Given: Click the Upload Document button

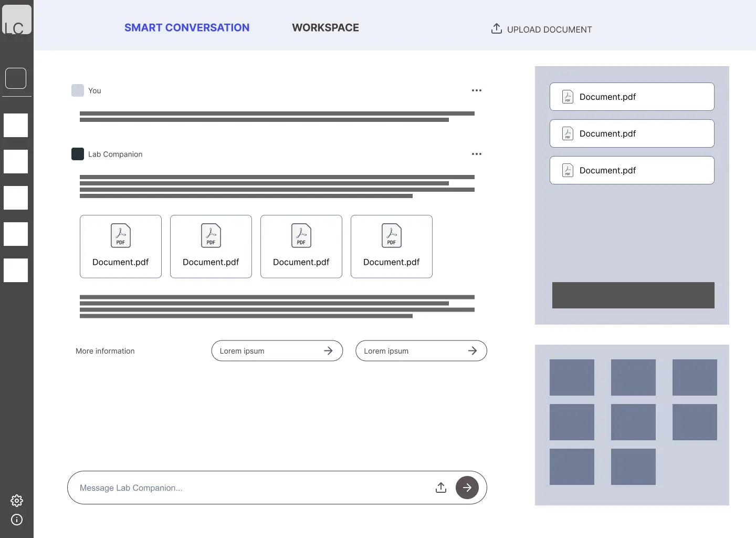Looking at the screenshot, I should pos(541,29).
